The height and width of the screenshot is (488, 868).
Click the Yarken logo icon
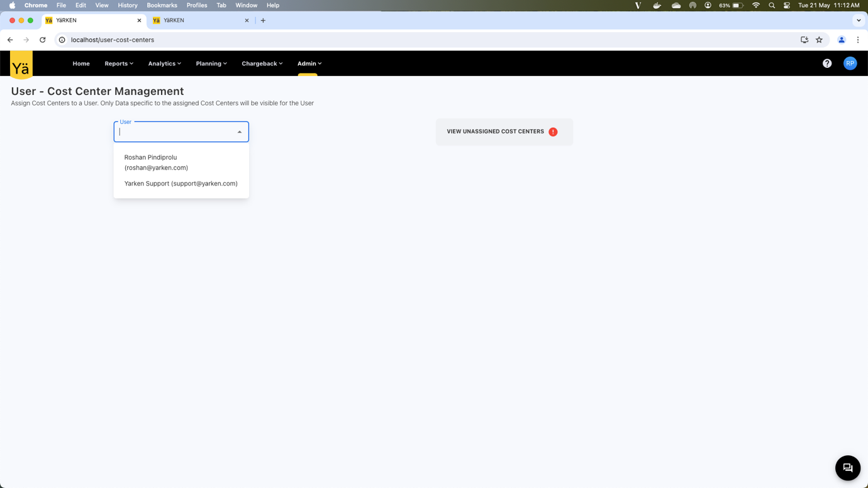tap(21, 65)
